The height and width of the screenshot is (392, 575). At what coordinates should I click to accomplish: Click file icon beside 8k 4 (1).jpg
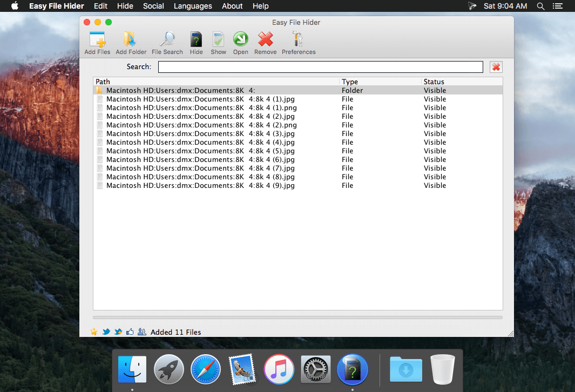(99, 99)
